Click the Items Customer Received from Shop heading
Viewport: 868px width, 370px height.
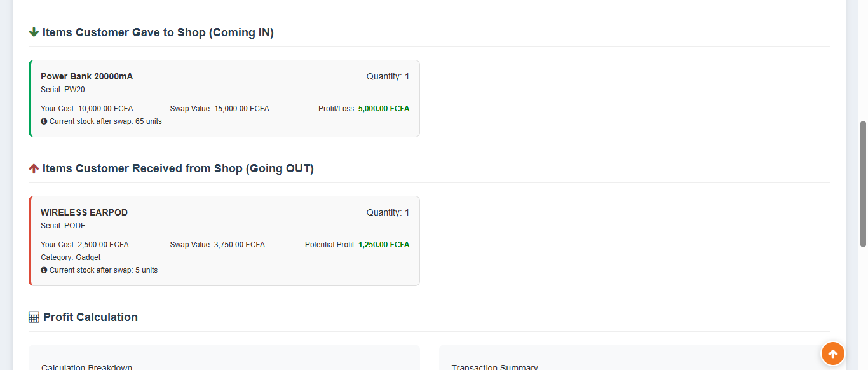pyautogui.click(x=178, y=168)
